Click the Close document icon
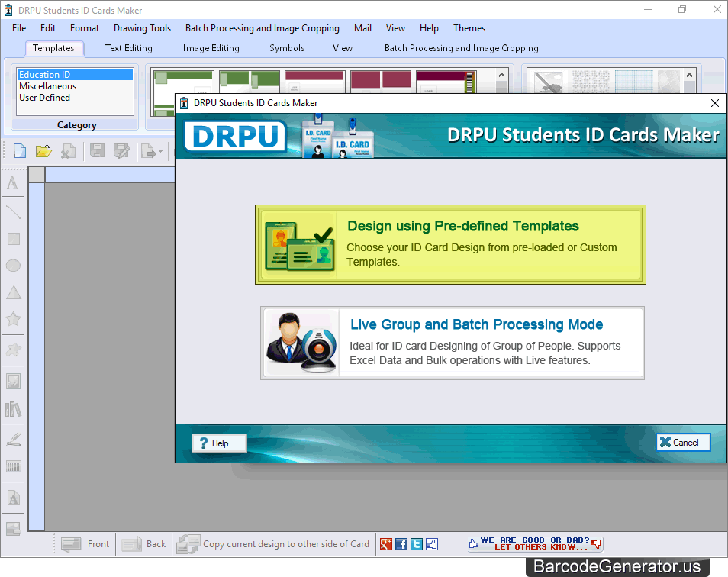728x577 pixels. [x=68, y=151]
